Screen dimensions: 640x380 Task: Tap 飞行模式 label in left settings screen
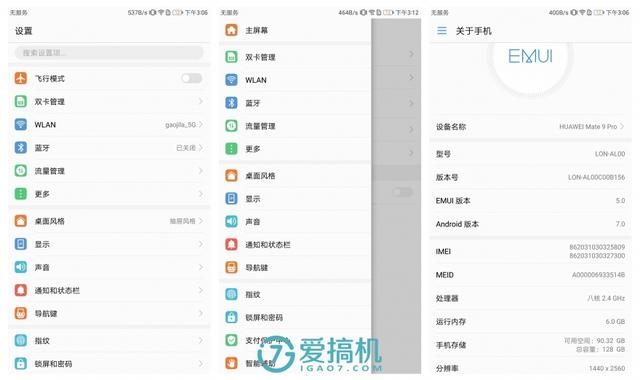click(49, 78)
